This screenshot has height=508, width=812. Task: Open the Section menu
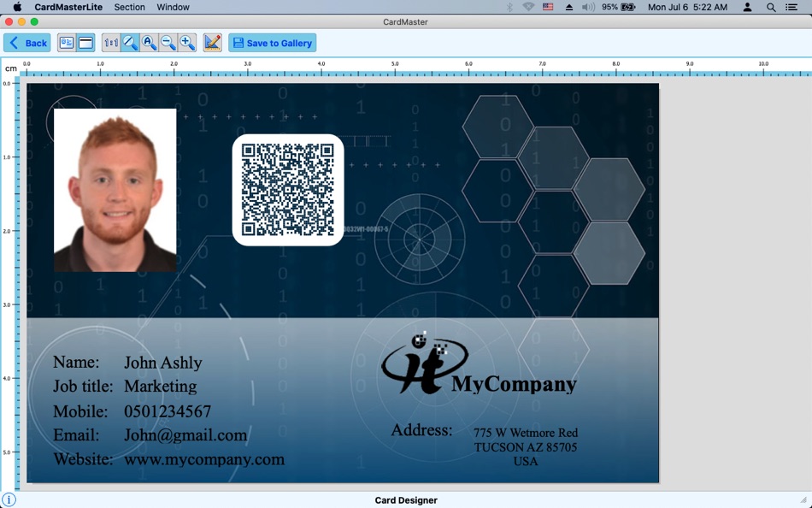coord(129,7)
